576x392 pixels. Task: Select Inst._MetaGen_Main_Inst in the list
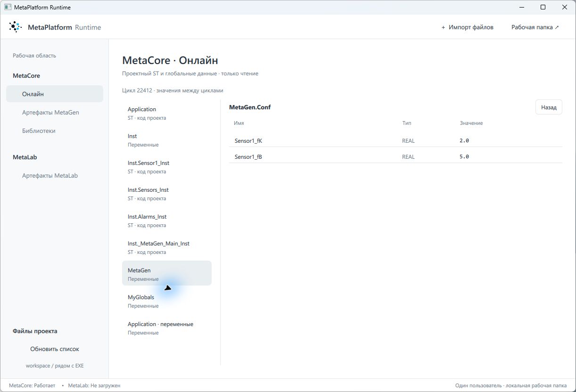167,247
